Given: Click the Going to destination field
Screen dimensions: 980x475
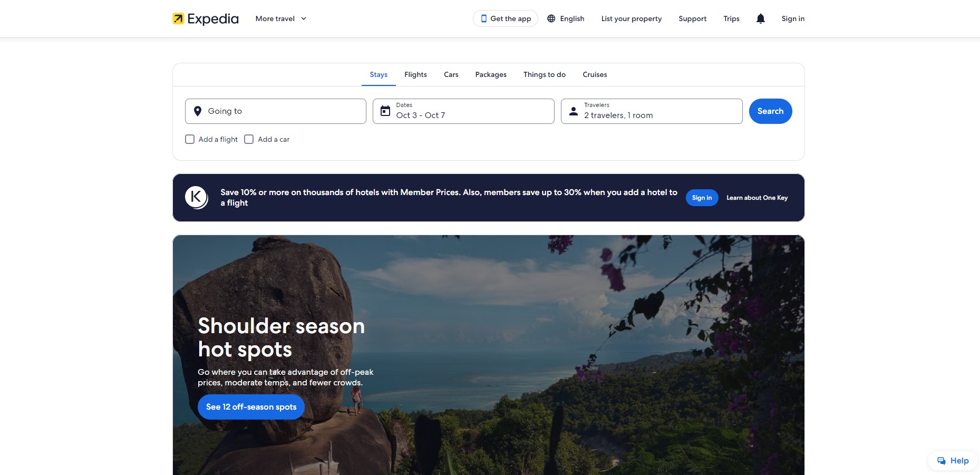Looking at the screenshot, I should point(276,111).
